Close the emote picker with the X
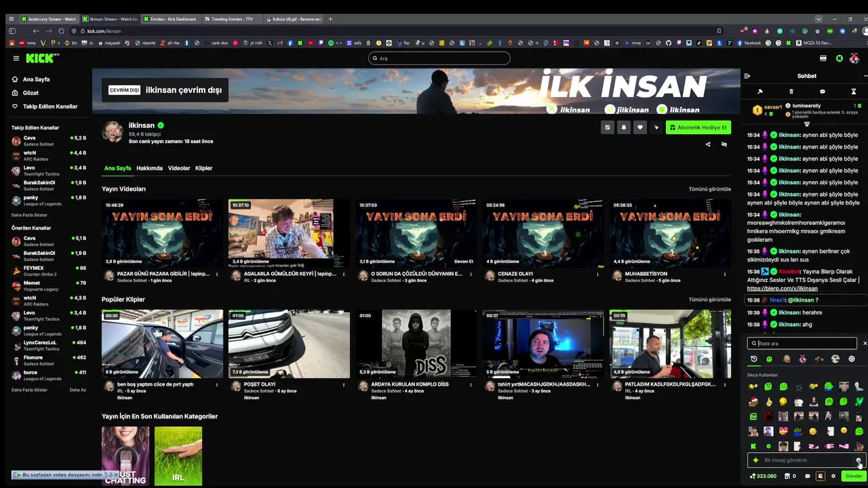The width and height of the screenshot is (868, 488). (x=865, y=344)
